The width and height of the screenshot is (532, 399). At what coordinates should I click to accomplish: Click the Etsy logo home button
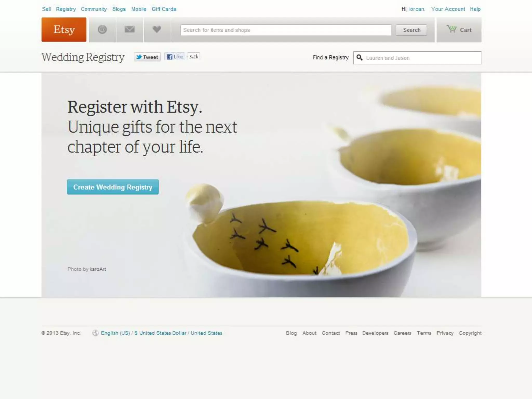(64, 30)
